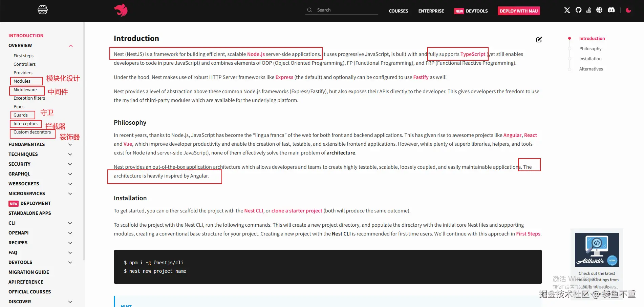Open Interceptors in sidebar
Viewport: 644px width, 307px height.
coord(25,124)
